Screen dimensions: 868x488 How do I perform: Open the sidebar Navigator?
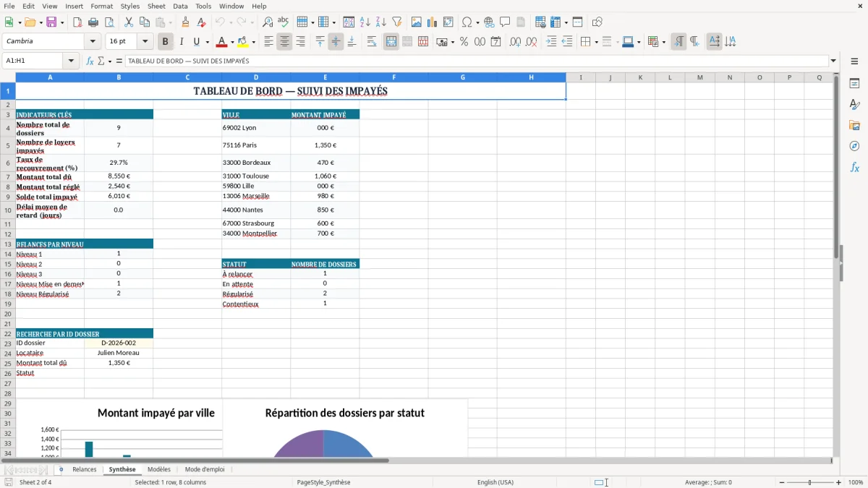(x=854, y=146)
